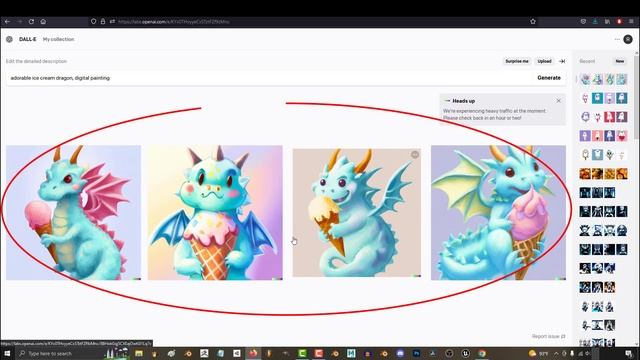640x360 pixels.
Task: Click the sidebar vertical scrollbar
Action: coord(636,99)
